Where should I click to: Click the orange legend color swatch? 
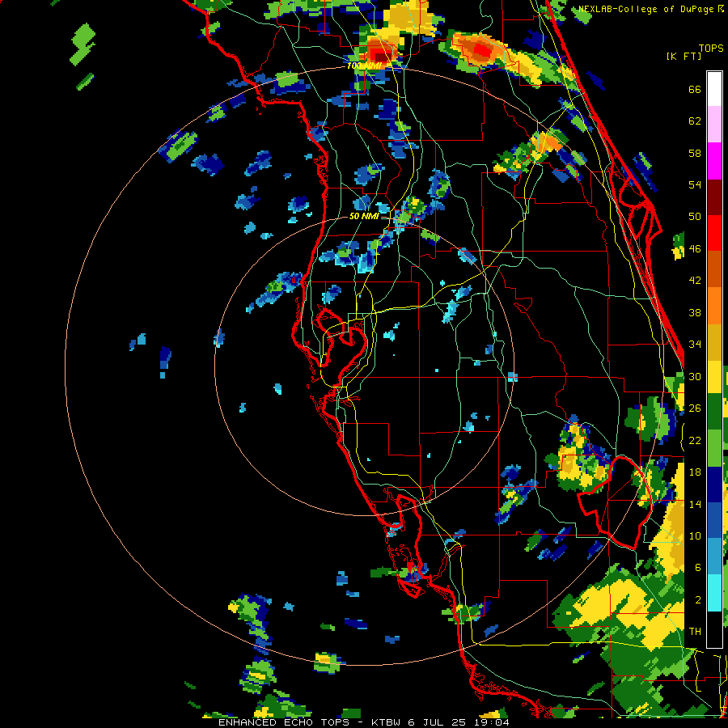[714, 305]
